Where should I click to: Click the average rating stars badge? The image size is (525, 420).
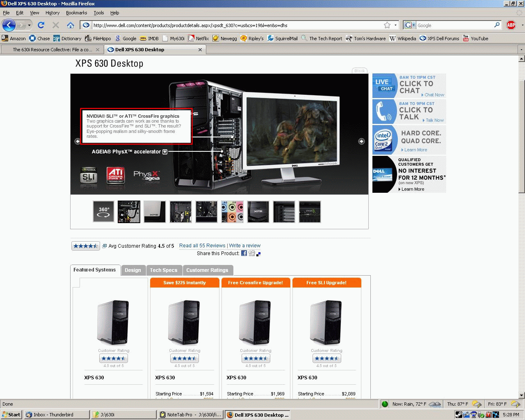[x=85, y=246]
